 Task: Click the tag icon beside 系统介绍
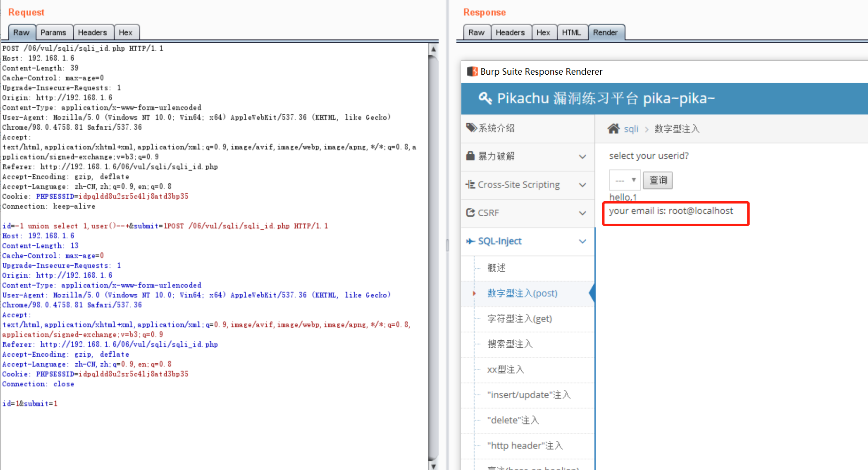471,127
